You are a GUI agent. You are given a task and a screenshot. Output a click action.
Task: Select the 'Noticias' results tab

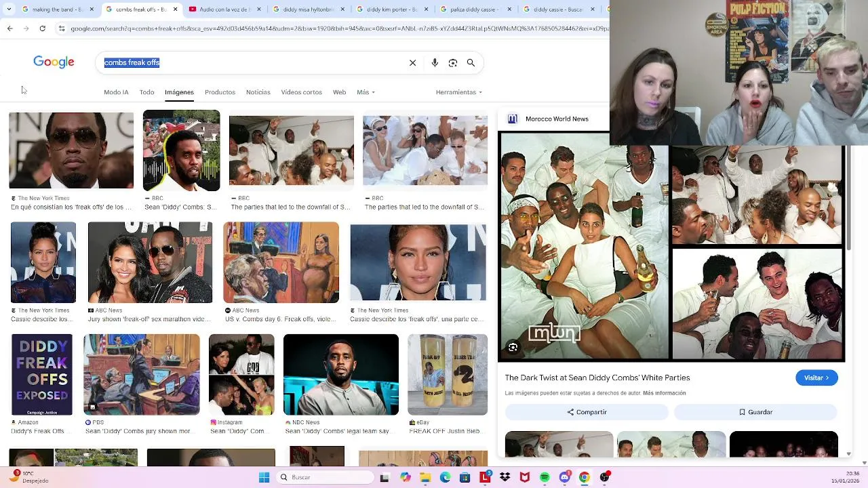coord(258,92)
